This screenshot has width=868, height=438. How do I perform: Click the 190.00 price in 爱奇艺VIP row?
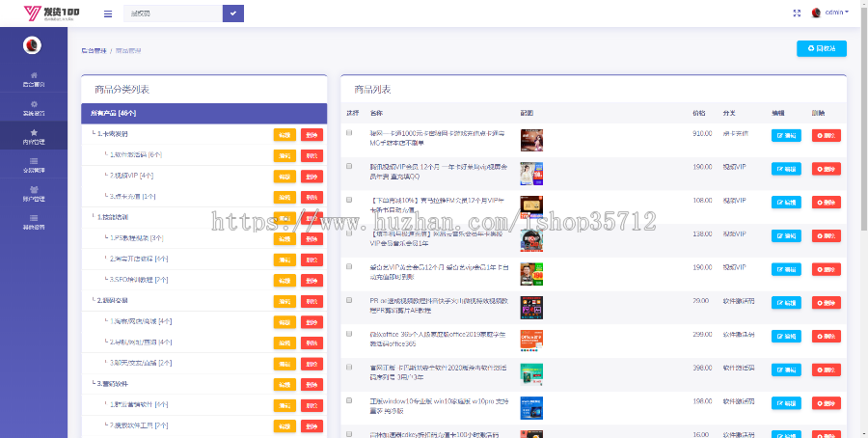[701, 267]
